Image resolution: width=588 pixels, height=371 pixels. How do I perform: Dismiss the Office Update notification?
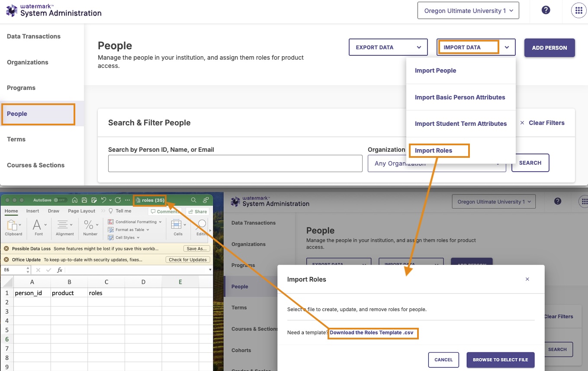pos(6,260)
